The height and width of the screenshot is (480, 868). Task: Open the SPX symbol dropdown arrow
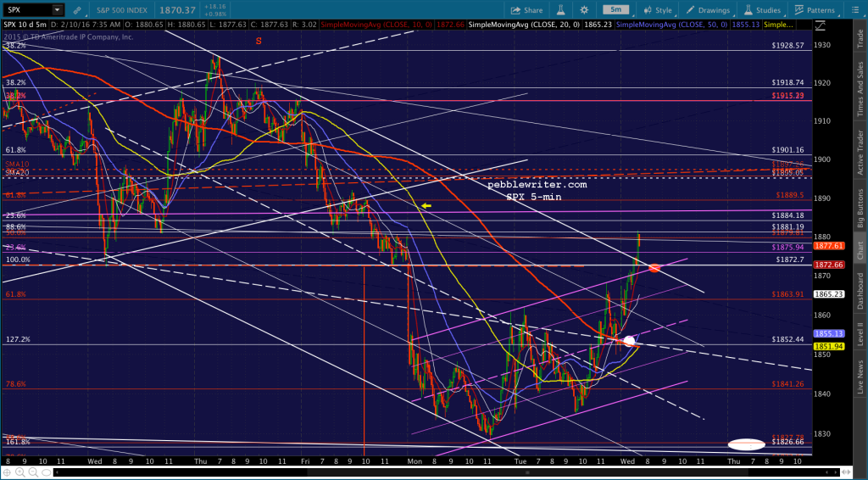(57, 10)
